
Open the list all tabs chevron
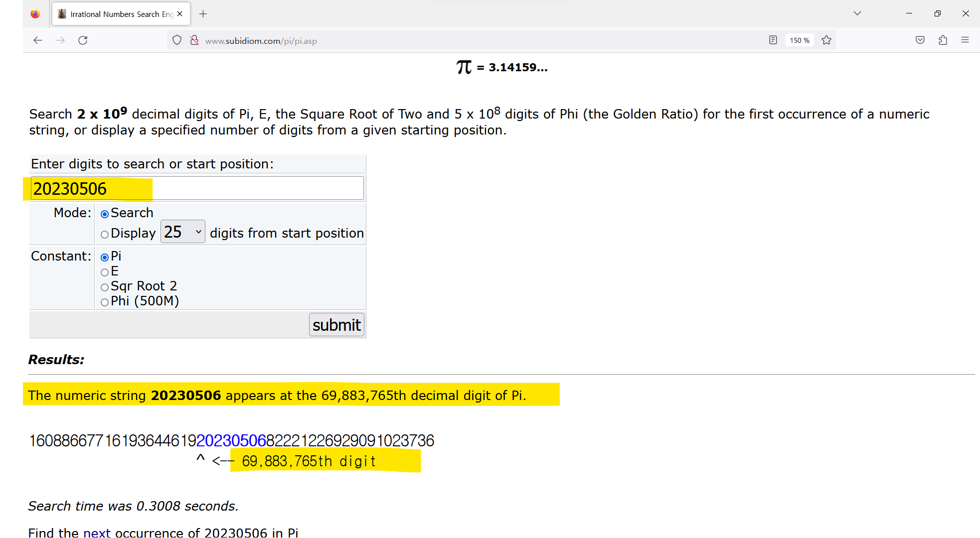point(857,13)
